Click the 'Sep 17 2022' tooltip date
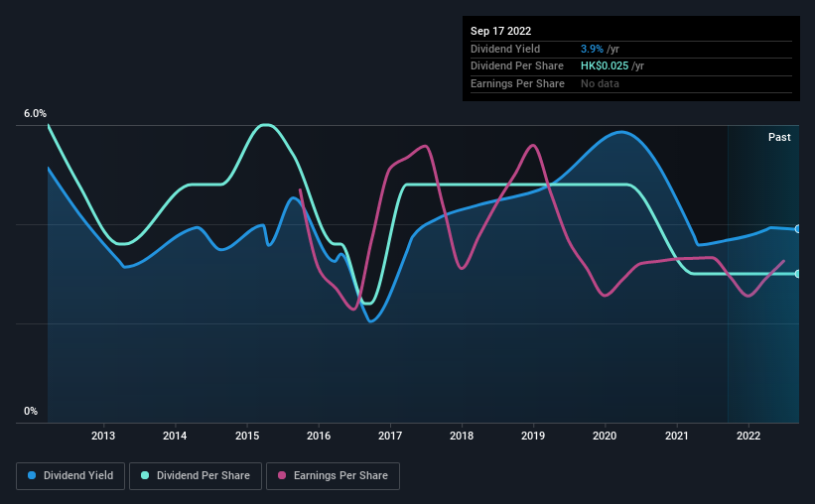The height and width of the screenshot is (504, 815). (x=500, y=31)
